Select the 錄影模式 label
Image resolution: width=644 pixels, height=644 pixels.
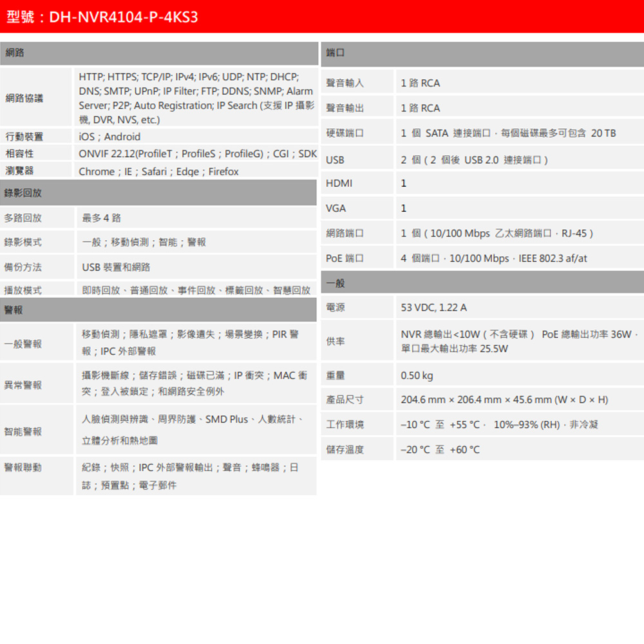tap(23, 242)
